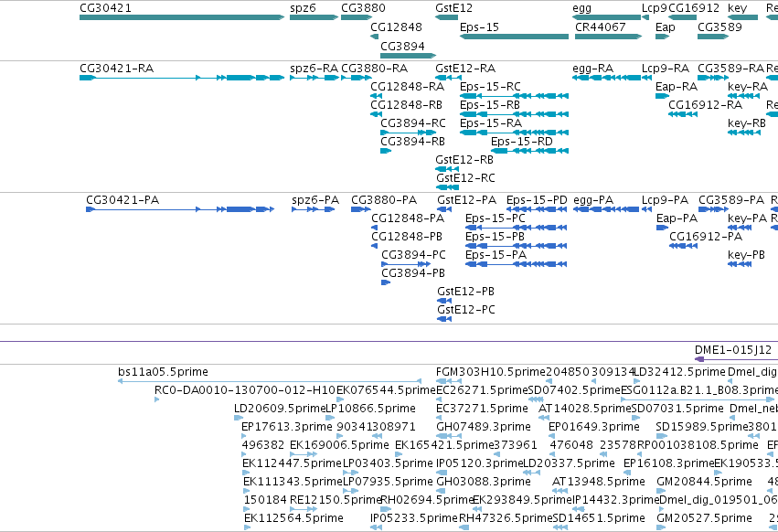Click the GstE12-PC protein label
Viewport: 778px width, 532px height.
pyautogui.click(x=466, y=310)
